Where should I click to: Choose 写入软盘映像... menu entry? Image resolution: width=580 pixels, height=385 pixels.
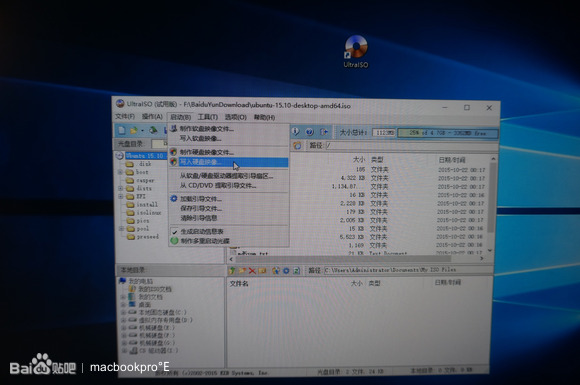click(x=200, y=138)
